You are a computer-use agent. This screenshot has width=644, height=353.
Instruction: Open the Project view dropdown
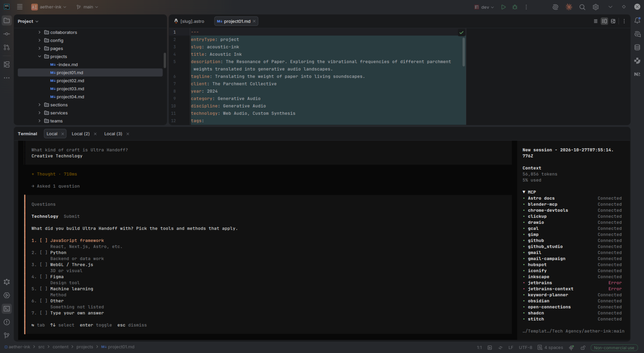coord(28,21)
